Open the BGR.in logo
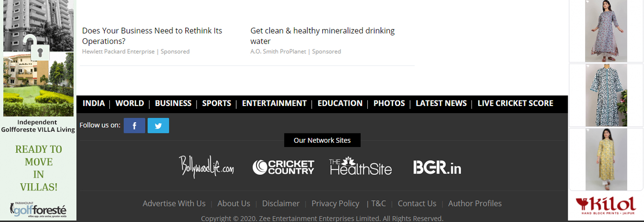644x222 pixels. 437,167
